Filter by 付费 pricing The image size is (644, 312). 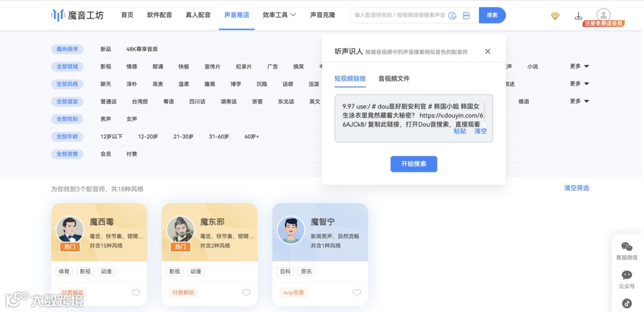point(132,154)
